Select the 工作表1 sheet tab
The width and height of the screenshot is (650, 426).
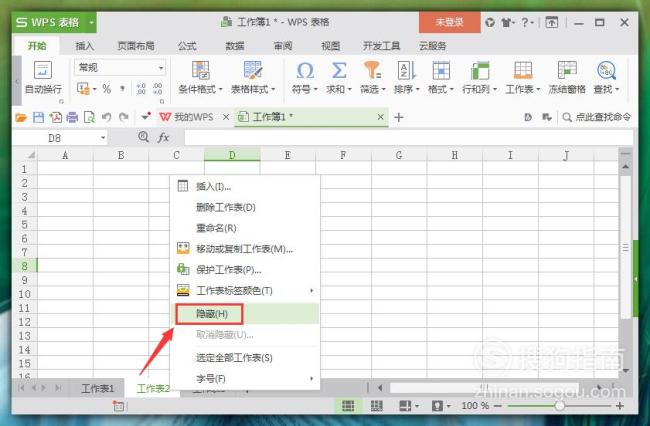pyautogui.click(x=97, y=388)
